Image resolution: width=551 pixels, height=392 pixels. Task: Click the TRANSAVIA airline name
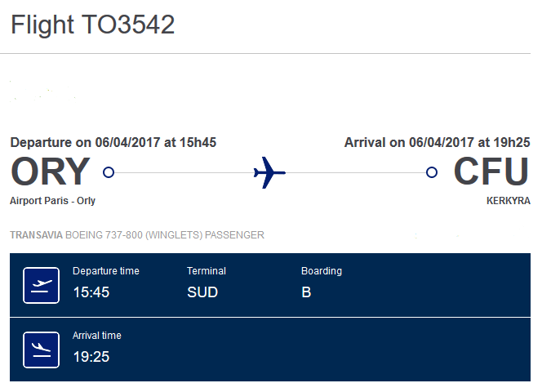(x=36, y=235)
